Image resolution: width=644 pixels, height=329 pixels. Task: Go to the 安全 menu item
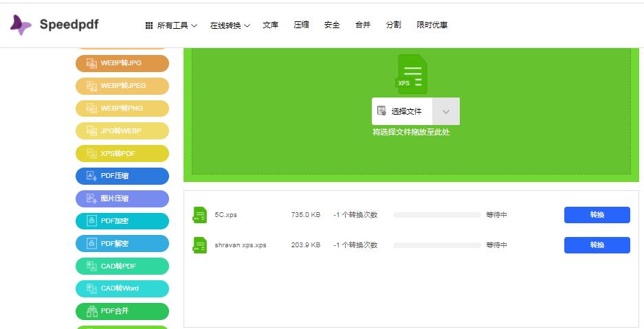(332, 25)
